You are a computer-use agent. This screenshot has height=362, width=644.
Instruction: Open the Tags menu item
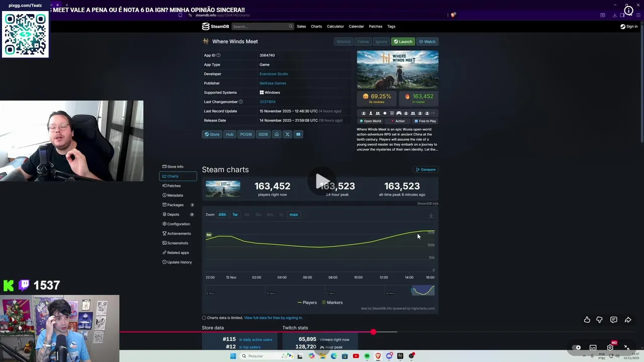point(391,27)
